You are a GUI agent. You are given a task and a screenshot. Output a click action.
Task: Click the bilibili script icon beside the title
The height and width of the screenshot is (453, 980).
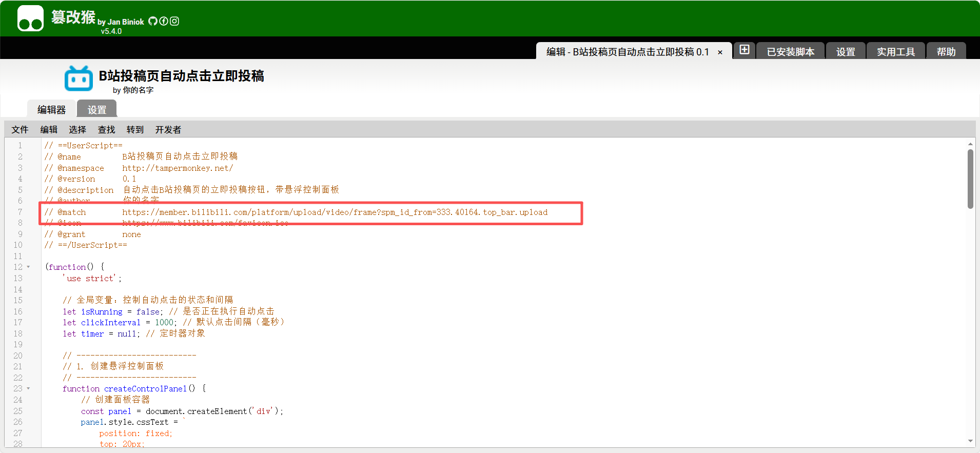click(79, 79)
